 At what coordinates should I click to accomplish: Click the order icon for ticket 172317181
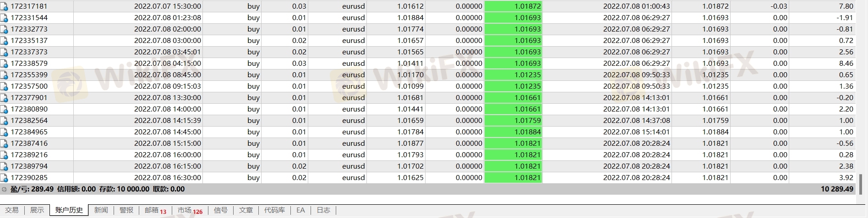pyautogui.click(x=4, y=6)
